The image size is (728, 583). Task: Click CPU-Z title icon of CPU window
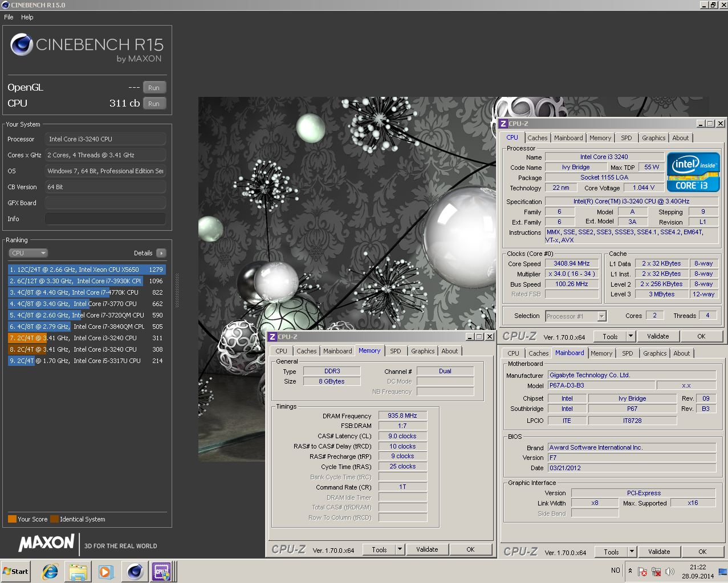click(x=503, y=124)
